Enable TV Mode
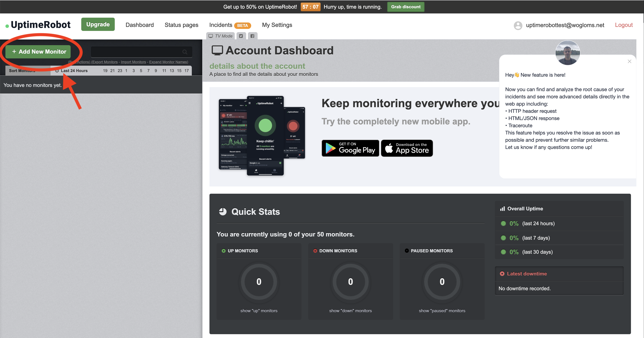Screen dimensions: 644x338 click(220, 36)
